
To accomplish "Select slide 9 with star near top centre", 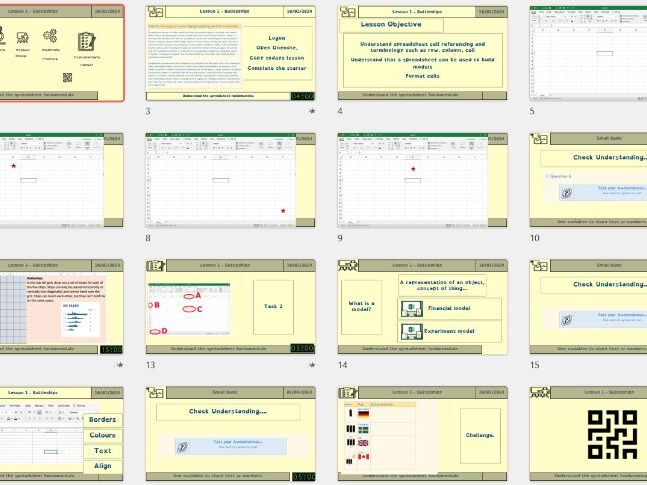I will 423,180.
